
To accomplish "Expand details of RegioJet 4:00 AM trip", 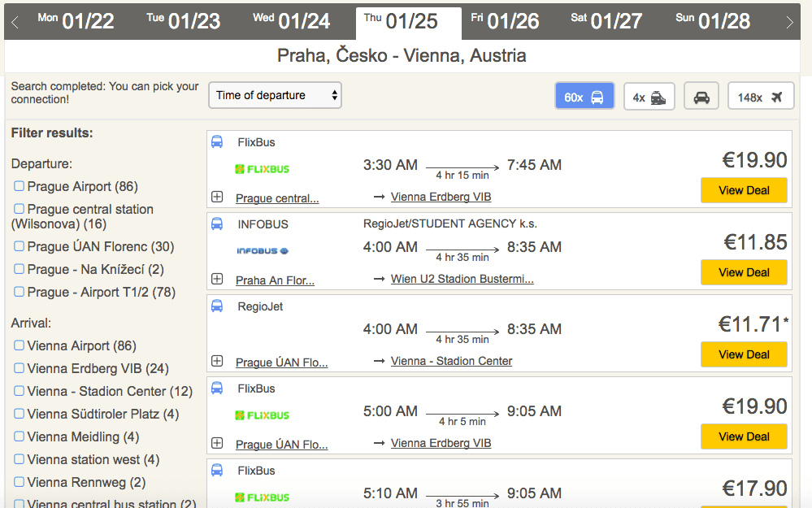I will coord(218,361).
